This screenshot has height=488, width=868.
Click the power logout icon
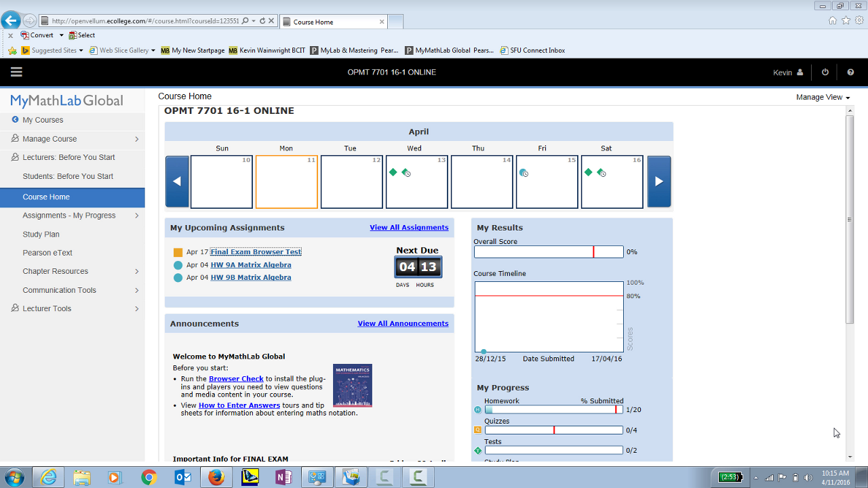point(825,73)
